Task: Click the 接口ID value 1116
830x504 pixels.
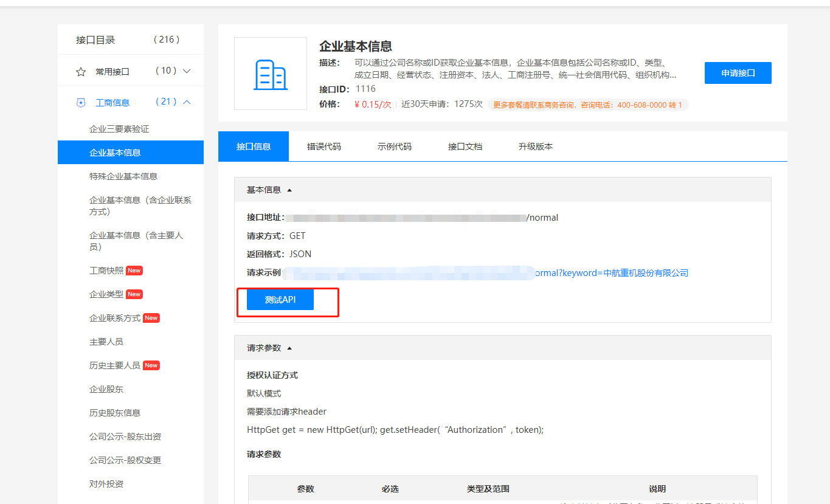Action: 365,89
